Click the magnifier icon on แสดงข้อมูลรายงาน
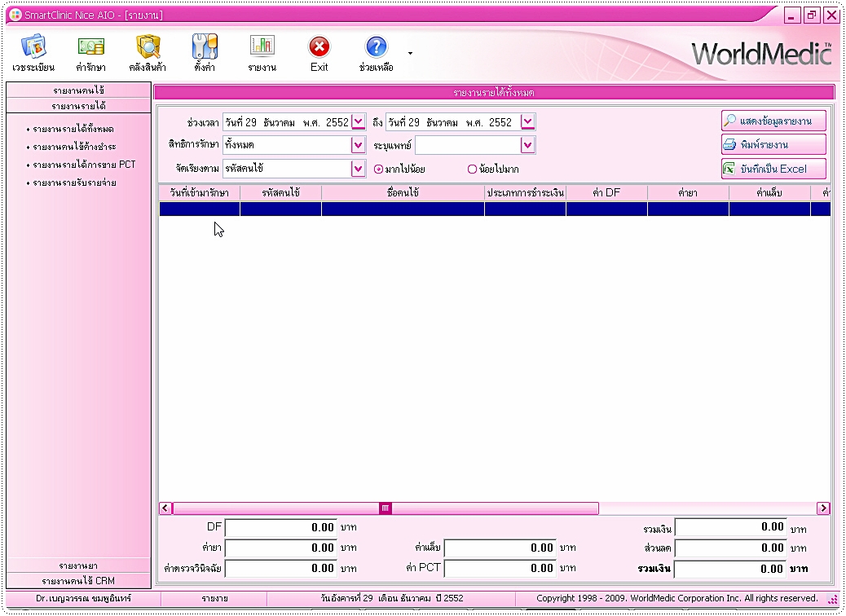The height and width of the screenshot is (616, 846). click(730, 121)
